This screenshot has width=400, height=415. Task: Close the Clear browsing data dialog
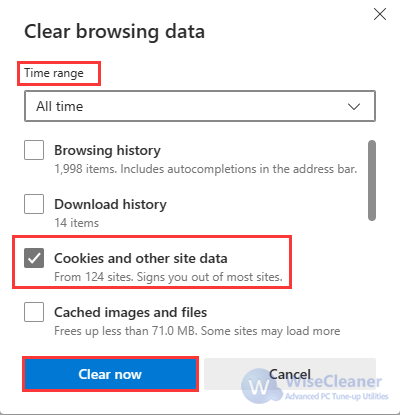(380, 14)
